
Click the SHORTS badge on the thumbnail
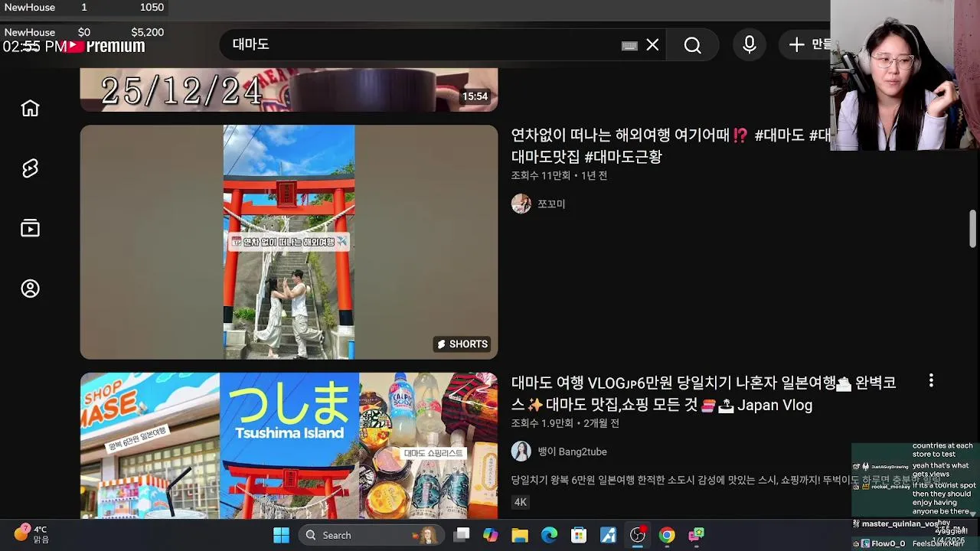[462, 344]
